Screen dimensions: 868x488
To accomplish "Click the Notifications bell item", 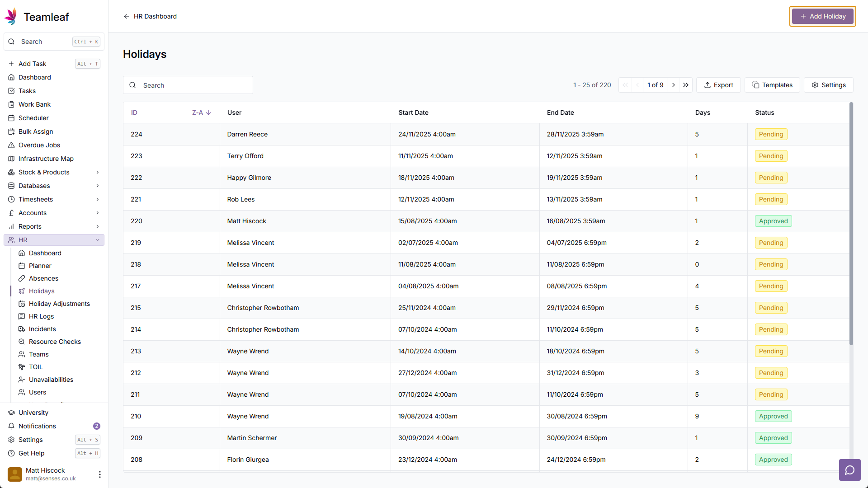I will 37,426.
